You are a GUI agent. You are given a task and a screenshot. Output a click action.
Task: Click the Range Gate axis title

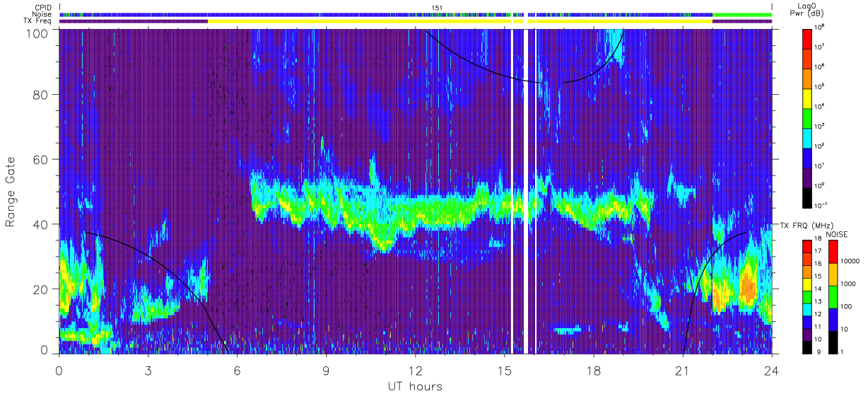pos(11,192)
